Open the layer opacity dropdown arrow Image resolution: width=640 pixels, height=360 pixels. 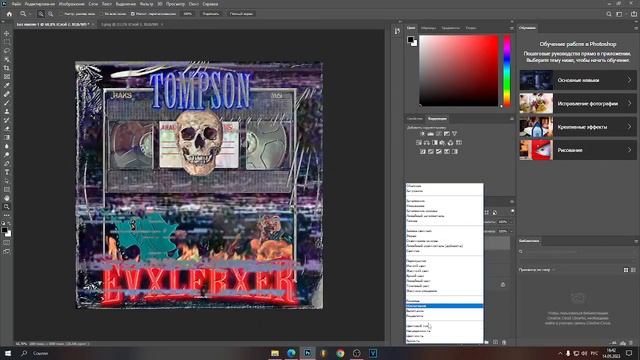[510, 222]
